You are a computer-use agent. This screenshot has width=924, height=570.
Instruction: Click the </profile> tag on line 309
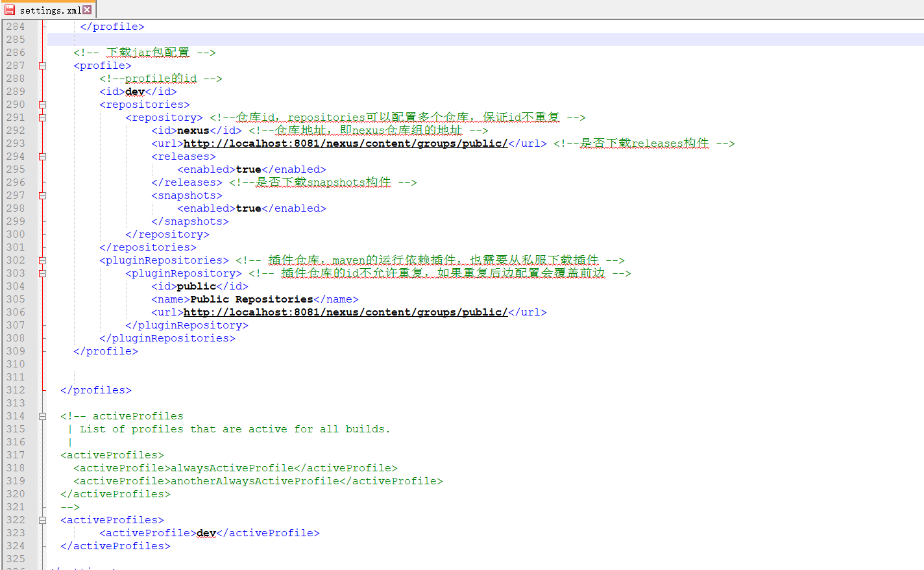[106, 351]
